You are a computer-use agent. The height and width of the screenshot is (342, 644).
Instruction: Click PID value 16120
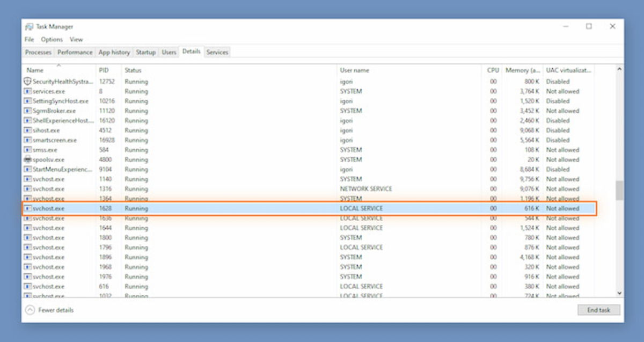(x=108, y=121)
